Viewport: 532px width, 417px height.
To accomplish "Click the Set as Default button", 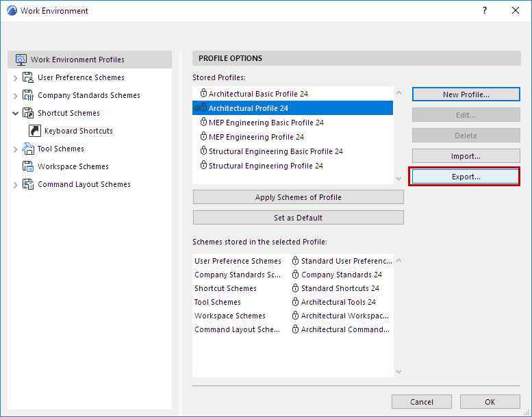I will (x=298, y=218).
